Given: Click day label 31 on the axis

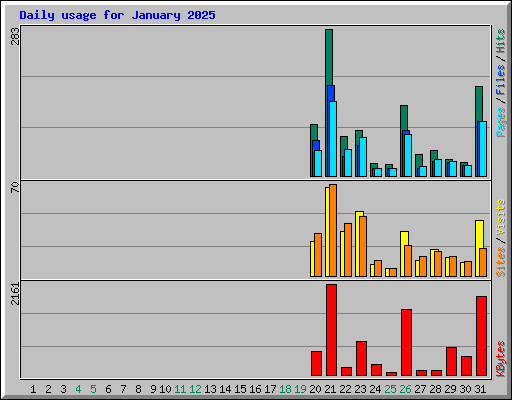Looking at the screenshot, I should pos(480,389).
